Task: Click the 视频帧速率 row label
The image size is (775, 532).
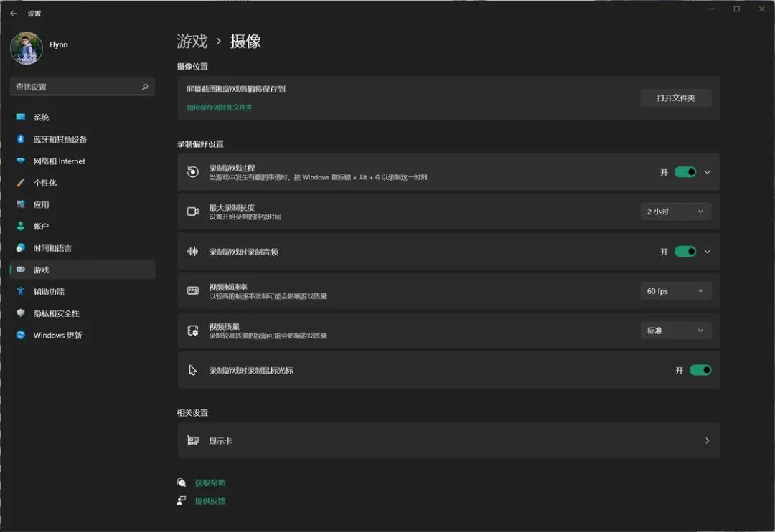Action: [228, 287]
